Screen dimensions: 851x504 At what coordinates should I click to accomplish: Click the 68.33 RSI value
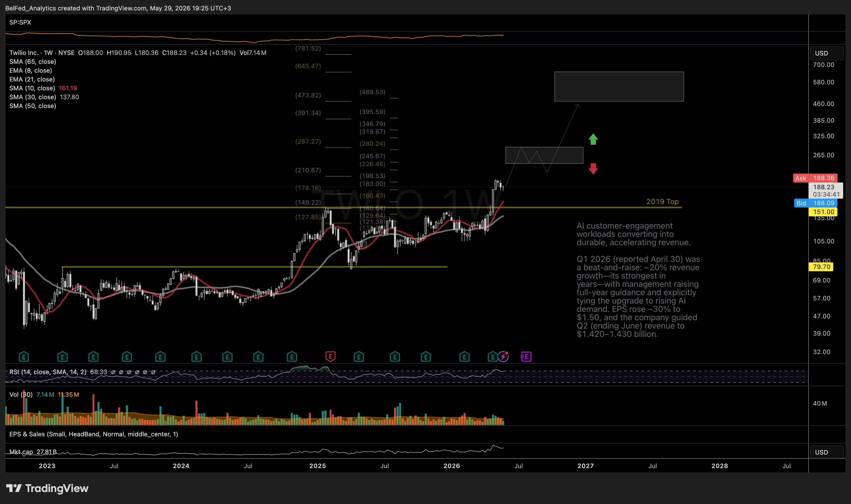(x=98, y=372)
